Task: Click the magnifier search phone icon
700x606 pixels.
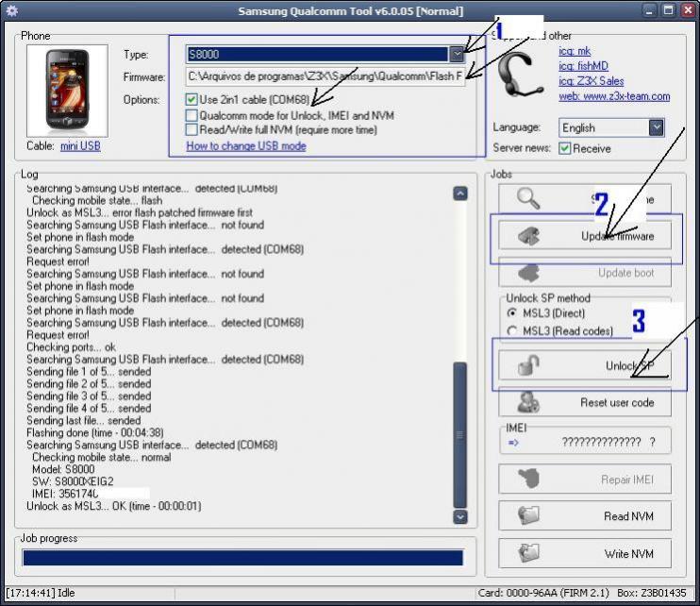Action: tap(528, 198)
